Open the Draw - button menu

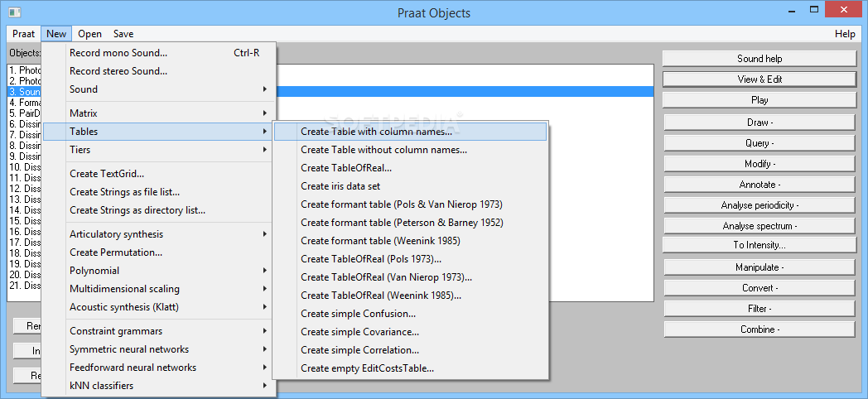pyautogui.click(x=759, y=123)
